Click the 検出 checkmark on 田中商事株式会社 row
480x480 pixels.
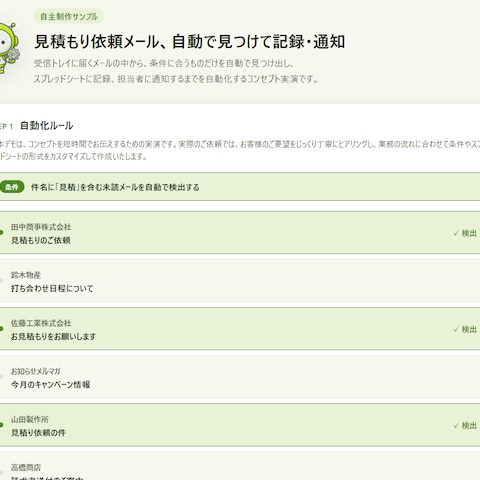[465, 233]
